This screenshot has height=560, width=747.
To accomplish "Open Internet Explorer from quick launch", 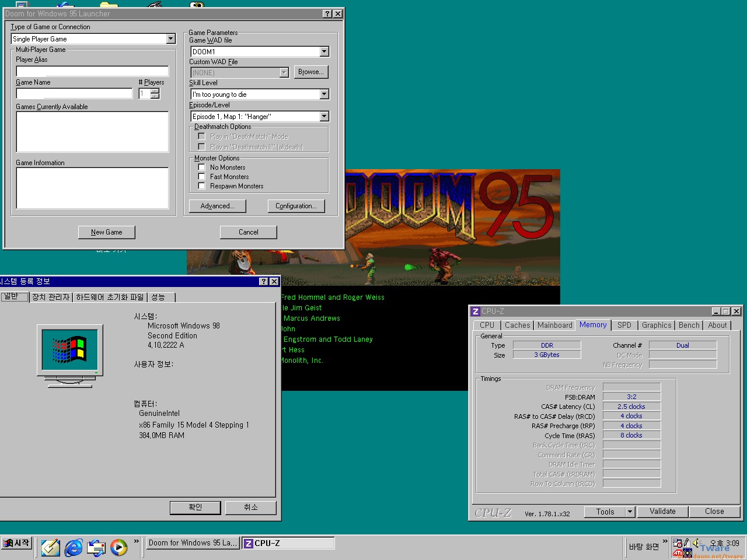I will (74, 547).
